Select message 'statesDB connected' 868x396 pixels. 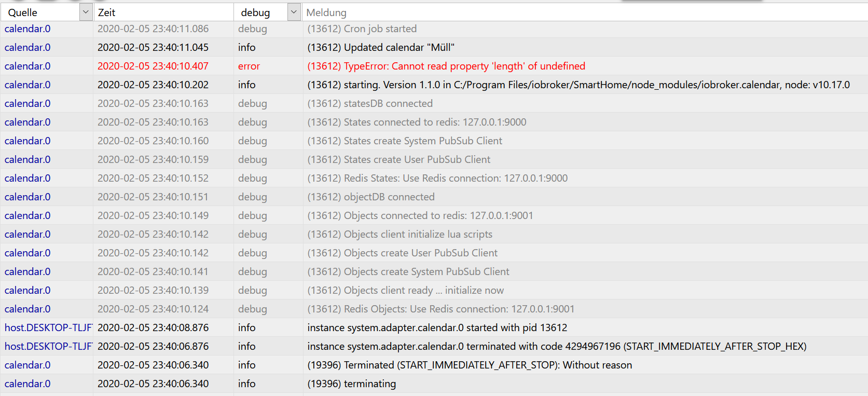tap(370, 103)
